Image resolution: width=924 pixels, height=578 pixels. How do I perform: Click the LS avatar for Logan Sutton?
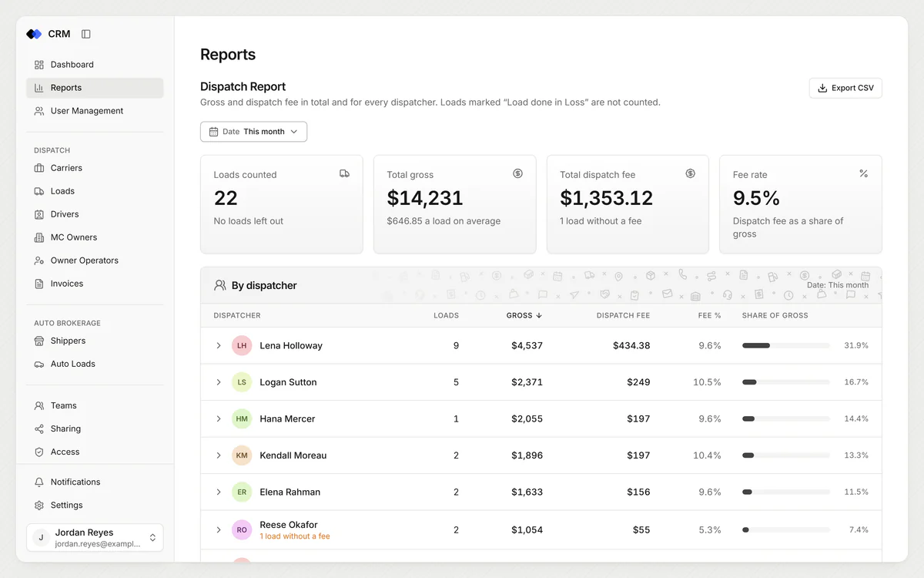tap(242, 382)
